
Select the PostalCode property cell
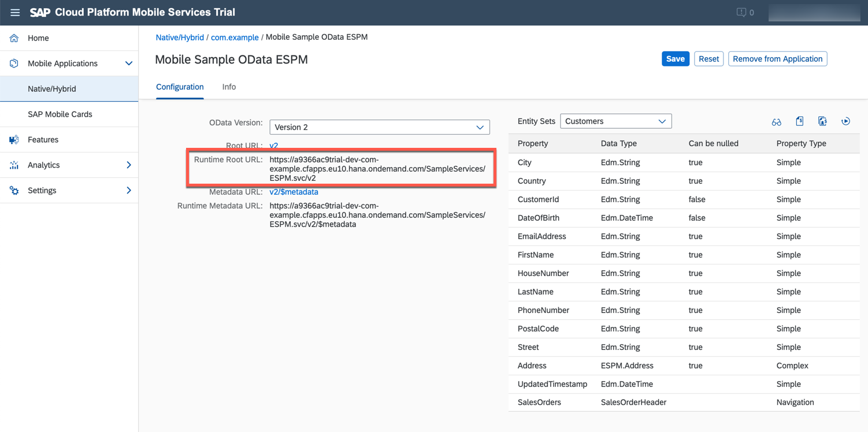tap(539, 329)
